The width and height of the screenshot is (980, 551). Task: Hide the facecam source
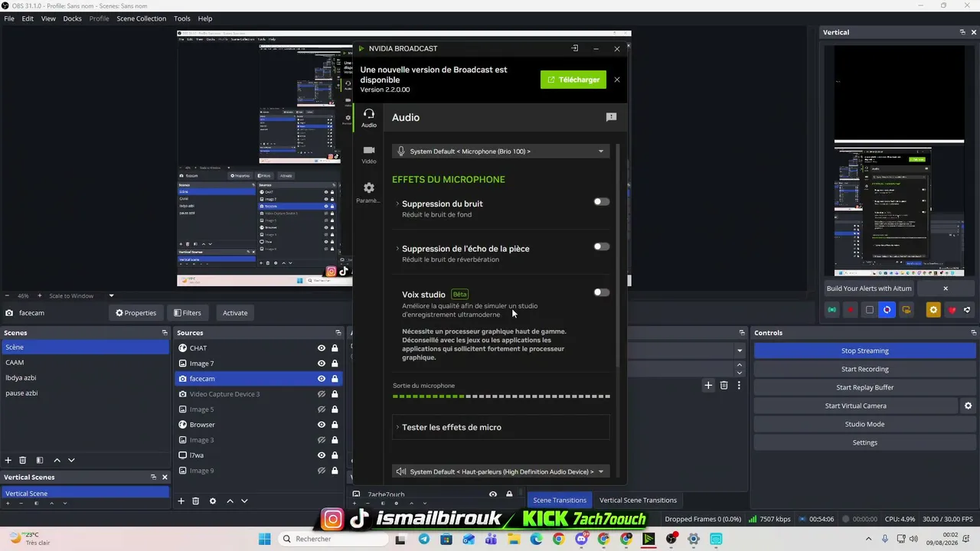click(x=322, y=379)
